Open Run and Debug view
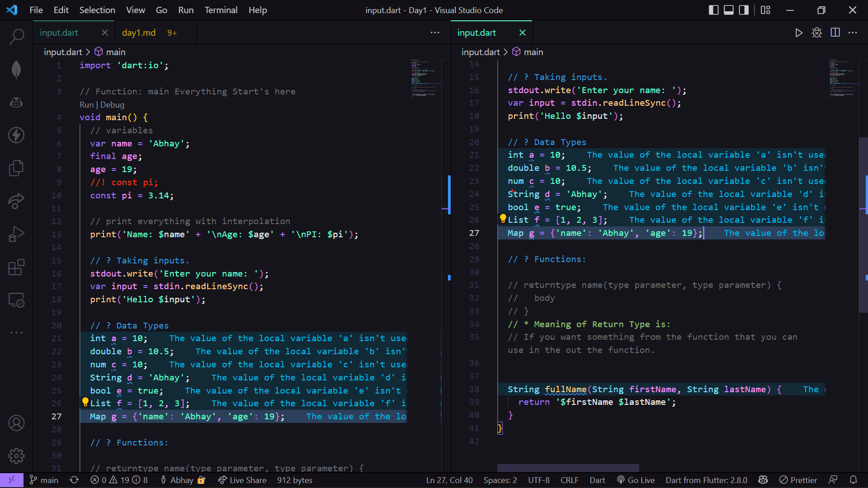 (x=16, y=234)
